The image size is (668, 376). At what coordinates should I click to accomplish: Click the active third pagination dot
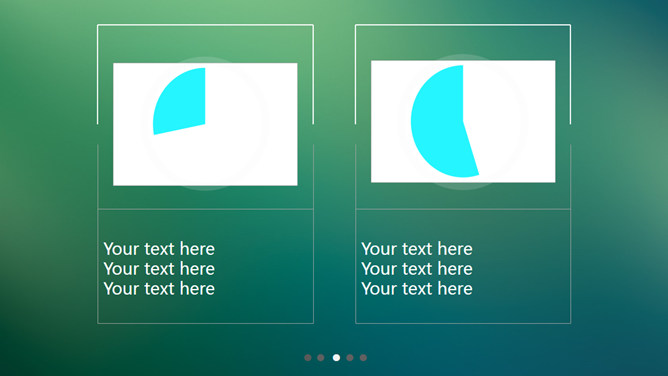(x=337, y=358)
